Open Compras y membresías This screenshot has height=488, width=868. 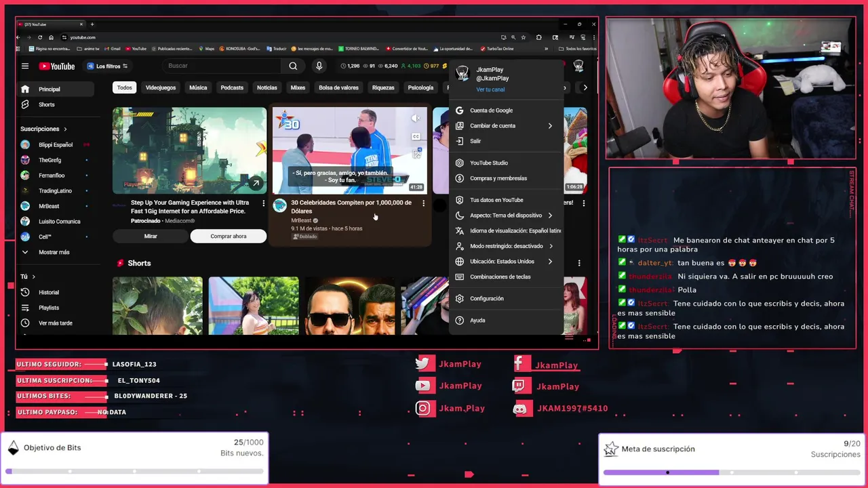(506, 178)
